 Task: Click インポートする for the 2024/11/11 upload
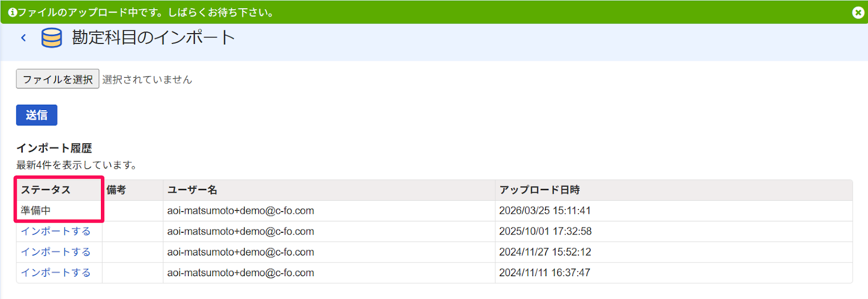pyautogui.click(x=56, y=272)
